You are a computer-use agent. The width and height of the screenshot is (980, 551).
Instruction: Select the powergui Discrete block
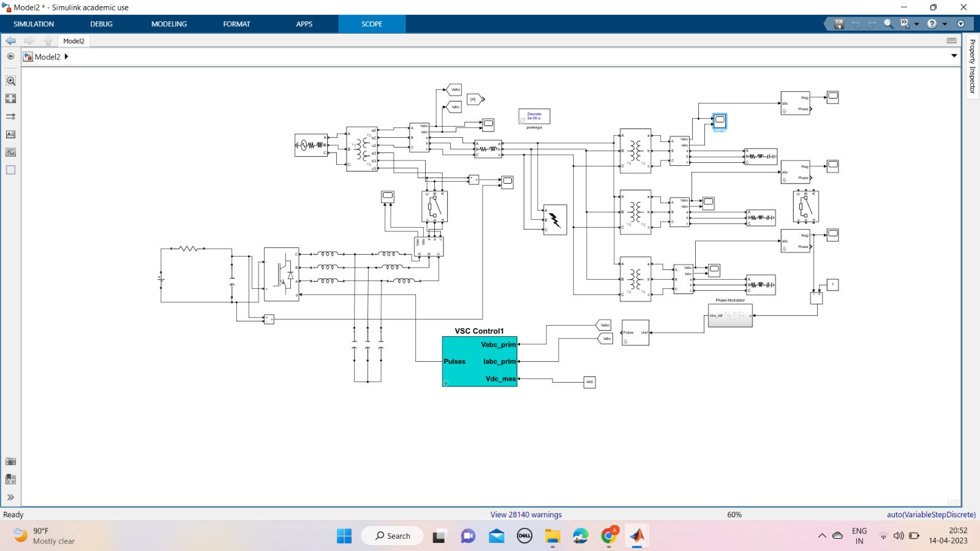[x=534, y=116]
